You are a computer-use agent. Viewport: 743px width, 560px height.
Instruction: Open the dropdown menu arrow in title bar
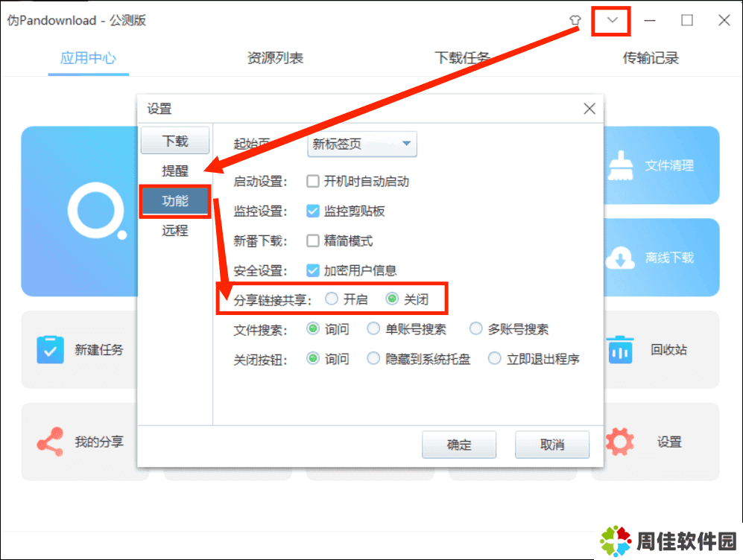(x=613, y=20)
